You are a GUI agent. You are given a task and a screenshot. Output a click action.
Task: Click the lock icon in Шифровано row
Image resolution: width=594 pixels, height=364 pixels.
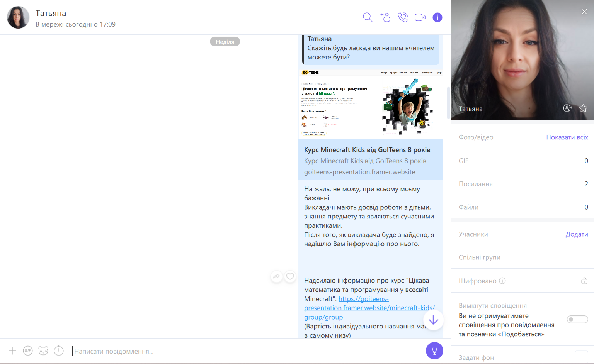(584, 281)
